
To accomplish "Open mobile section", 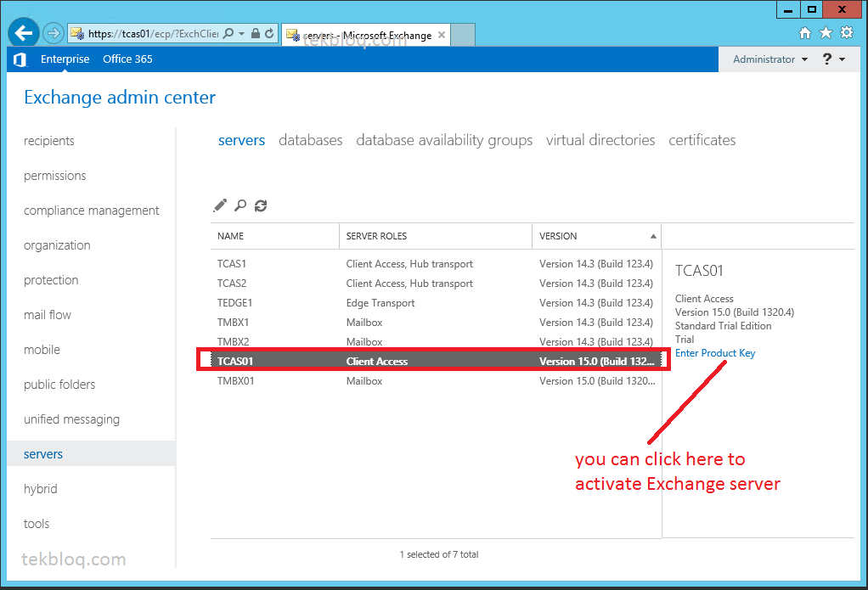I will (x=42, y=350).
